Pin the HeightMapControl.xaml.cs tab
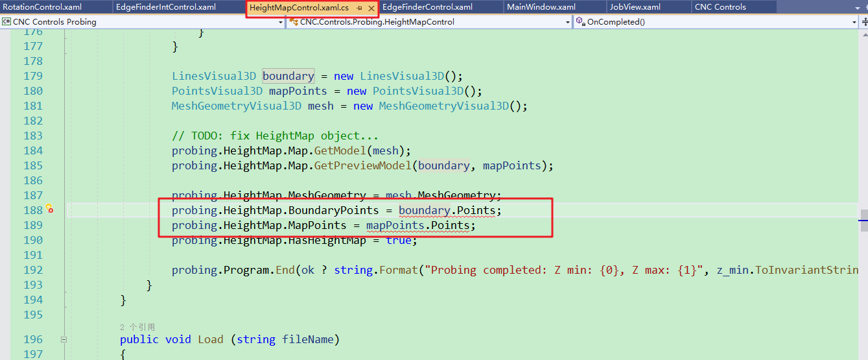Viewport: 868px width, 360px height. click(359, 8)
